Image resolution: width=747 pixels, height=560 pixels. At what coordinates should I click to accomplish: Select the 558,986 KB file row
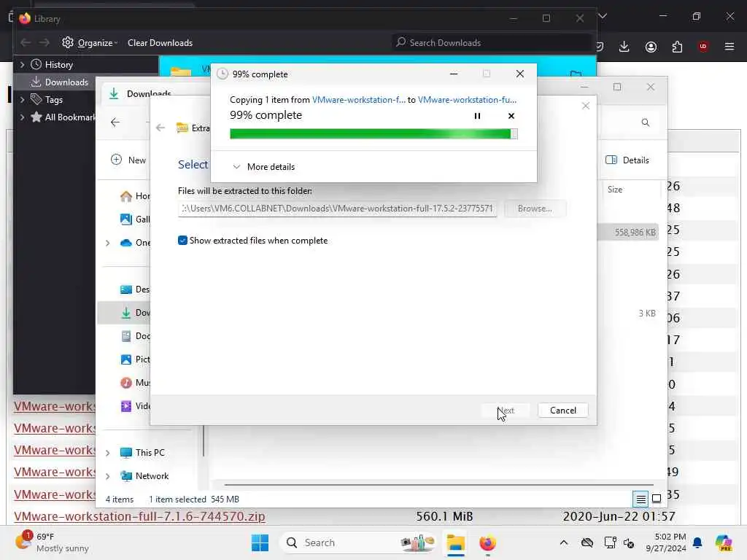629,232
